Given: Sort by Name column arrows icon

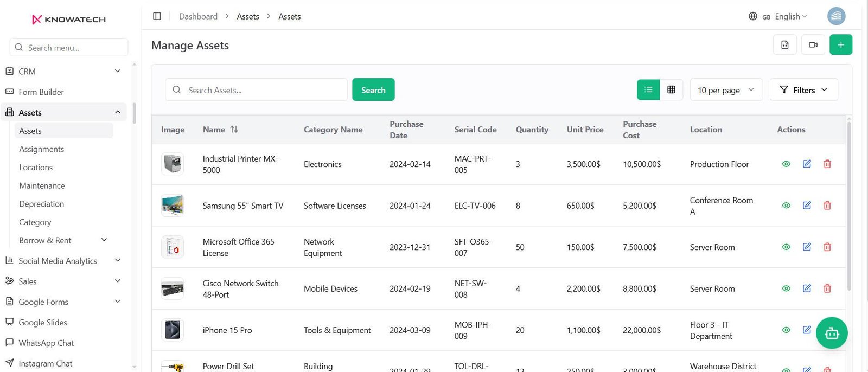Looking at the screenshot, I should point(234,129).
